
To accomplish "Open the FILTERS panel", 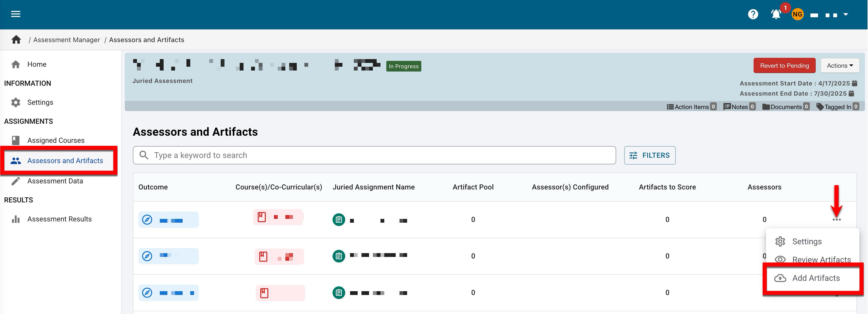I will coord(649,155).
